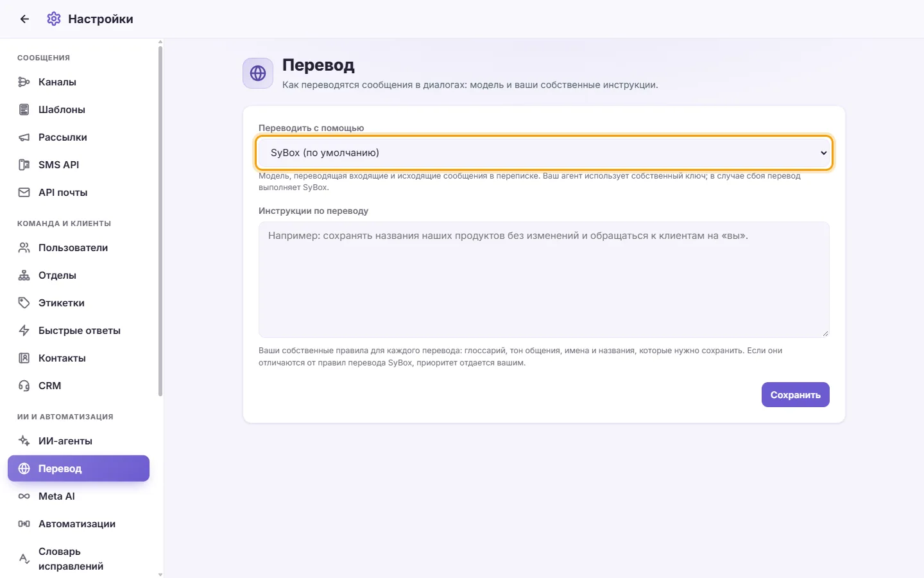924x578 pixels.
Task: Go to Этикетки settings
Action: [78, 303]
